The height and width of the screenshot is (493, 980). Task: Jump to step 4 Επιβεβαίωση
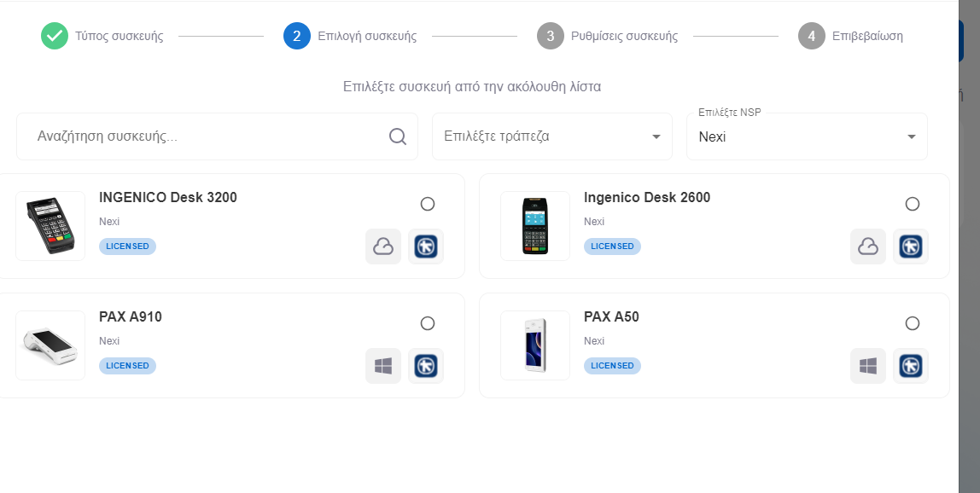pos(850,36)
